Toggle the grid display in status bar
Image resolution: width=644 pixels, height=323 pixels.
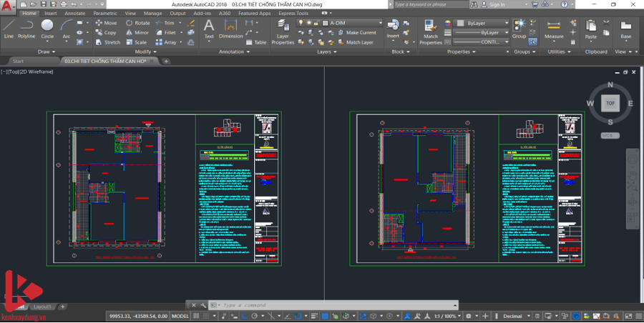[x=197, y=316]
